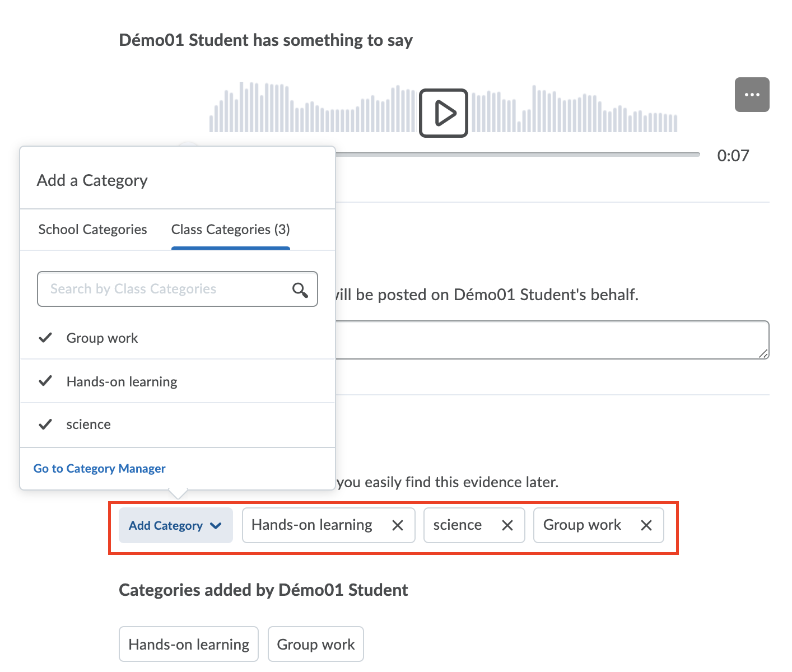The image size is (792, 672).
Task: Click the comment text area
Action: [549, 340]
